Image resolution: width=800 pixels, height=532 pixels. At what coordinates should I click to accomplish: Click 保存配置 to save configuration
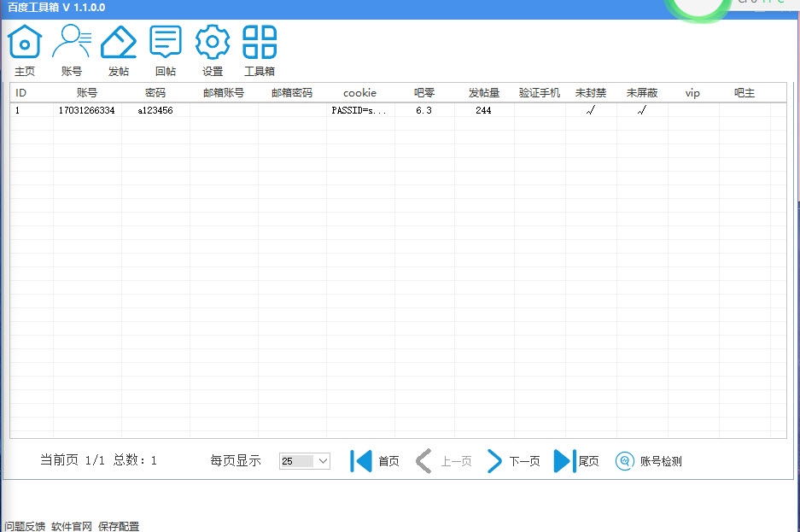click(119, 526)
